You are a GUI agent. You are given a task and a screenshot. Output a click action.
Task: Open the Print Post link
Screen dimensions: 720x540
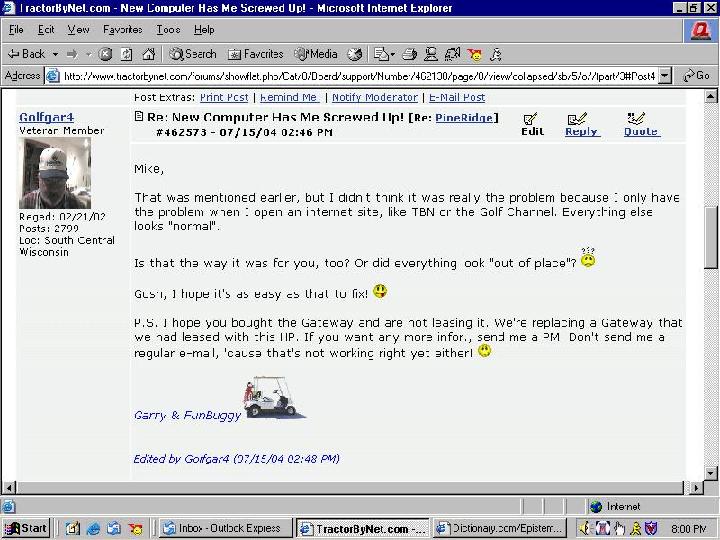point(224,97)
